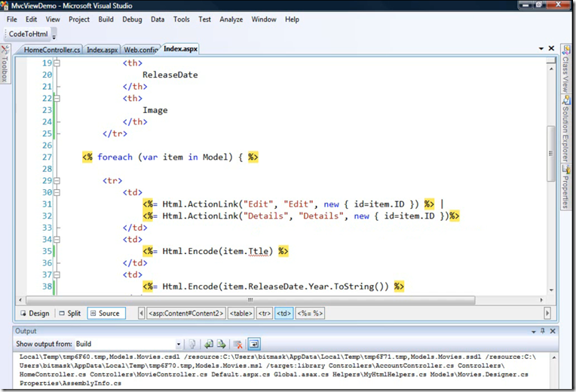
Task: Open the Solution Explorer side tab
Action: pos(565,129)
